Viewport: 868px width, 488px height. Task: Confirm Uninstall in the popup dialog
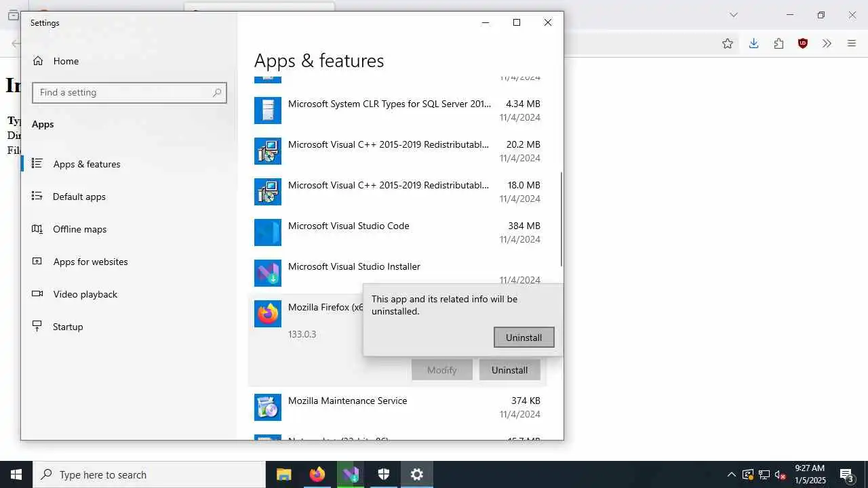[x=524, y=338]
